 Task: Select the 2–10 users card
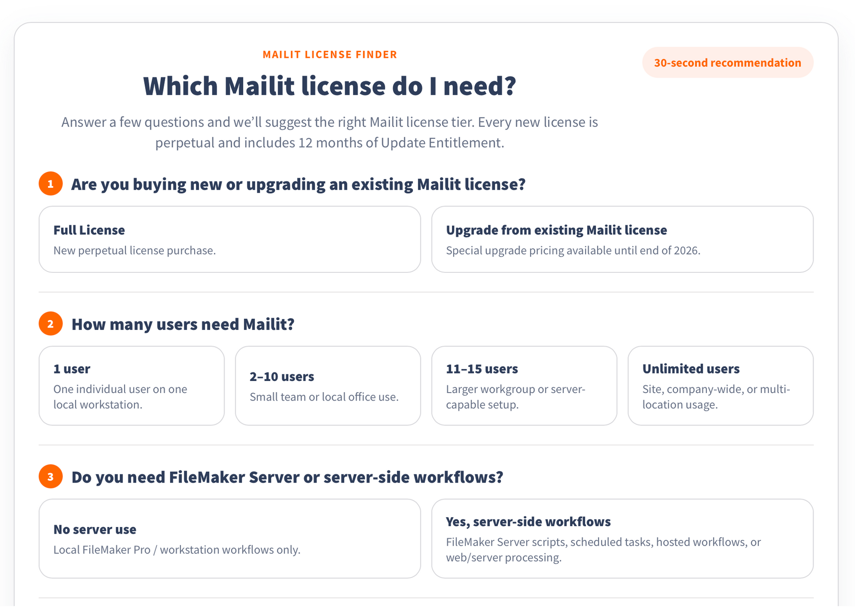(328, 385)
